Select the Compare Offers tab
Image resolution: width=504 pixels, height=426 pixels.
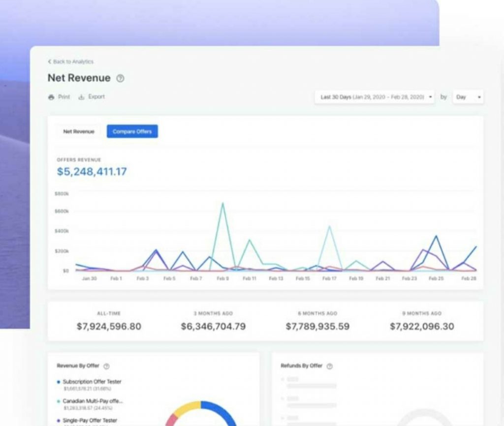coord(132,131)
